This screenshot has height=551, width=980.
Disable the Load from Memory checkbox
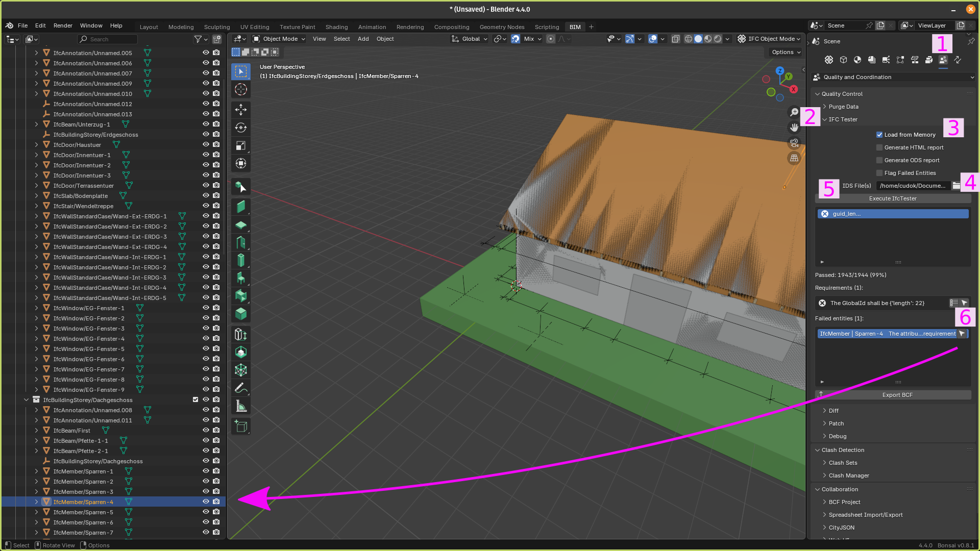[x=879, y=135]
